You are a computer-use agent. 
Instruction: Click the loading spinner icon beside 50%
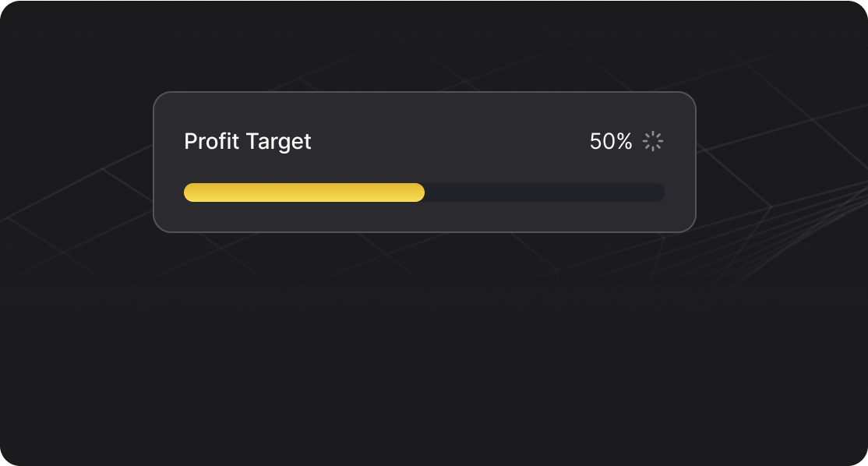[x=653, y=141]
